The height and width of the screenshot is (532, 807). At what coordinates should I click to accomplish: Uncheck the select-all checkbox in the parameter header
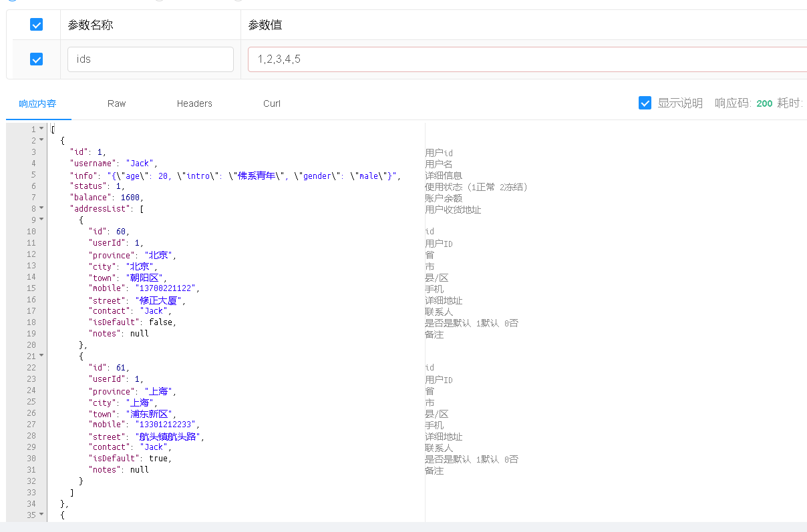(x=36, y=24)
